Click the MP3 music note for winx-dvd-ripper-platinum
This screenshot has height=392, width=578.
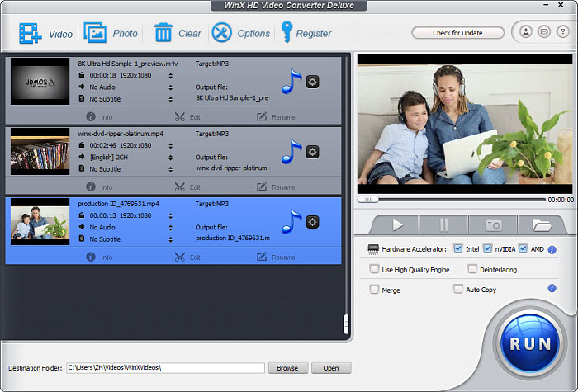click(291, 151)
